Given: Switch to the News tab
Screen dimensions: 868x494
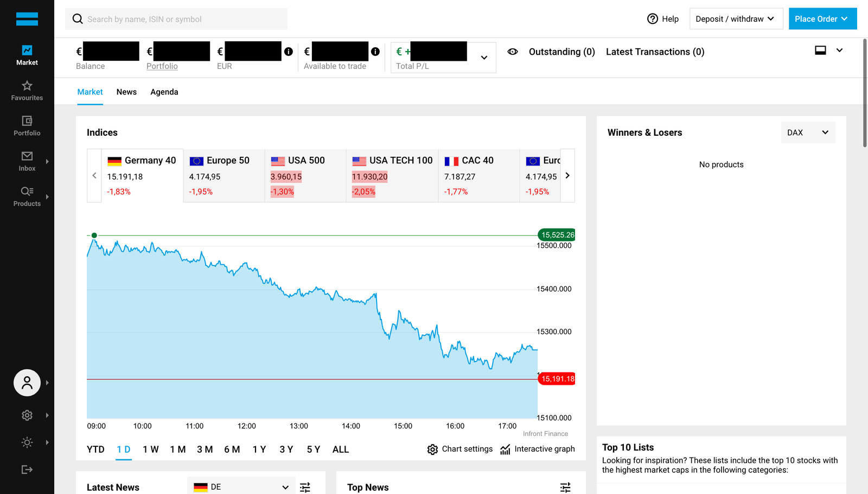Looking at the screenshot, I should 126,92.
